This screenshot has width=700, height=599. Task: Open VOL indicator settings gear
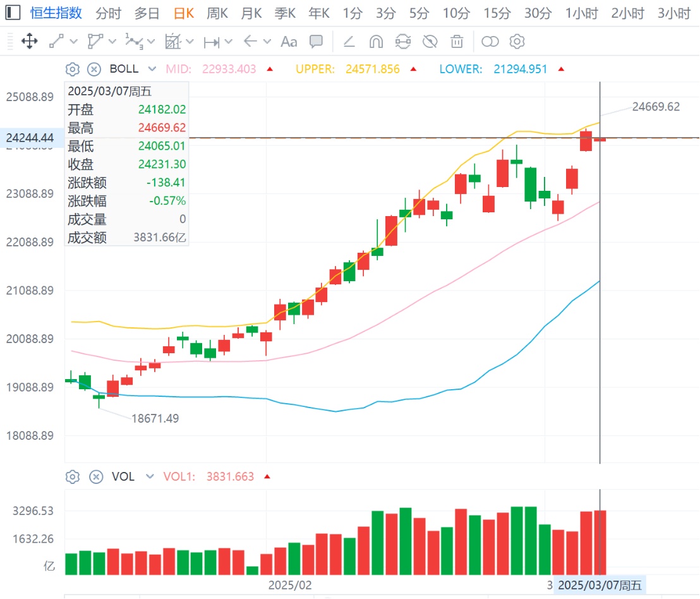[x=72, y=476]
